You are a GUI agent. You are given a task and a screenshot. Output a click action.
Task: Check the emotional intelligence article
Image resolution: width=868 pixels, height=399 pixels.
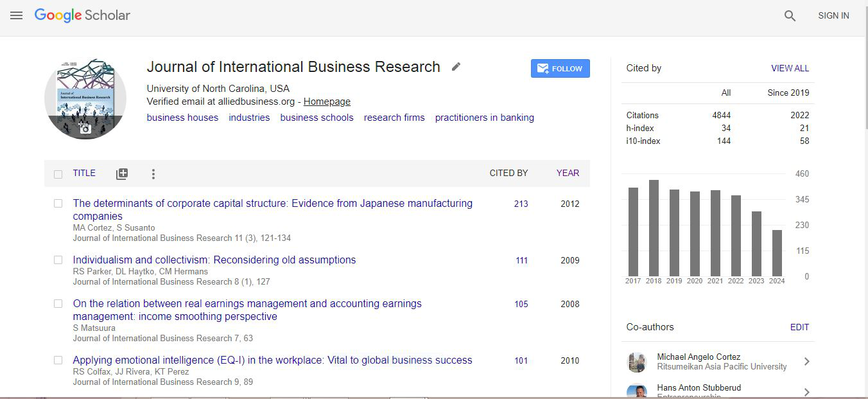58,360
